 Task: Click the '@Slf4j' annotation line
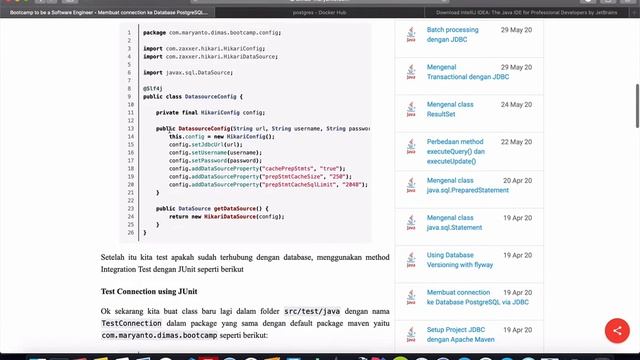(153, 89)
